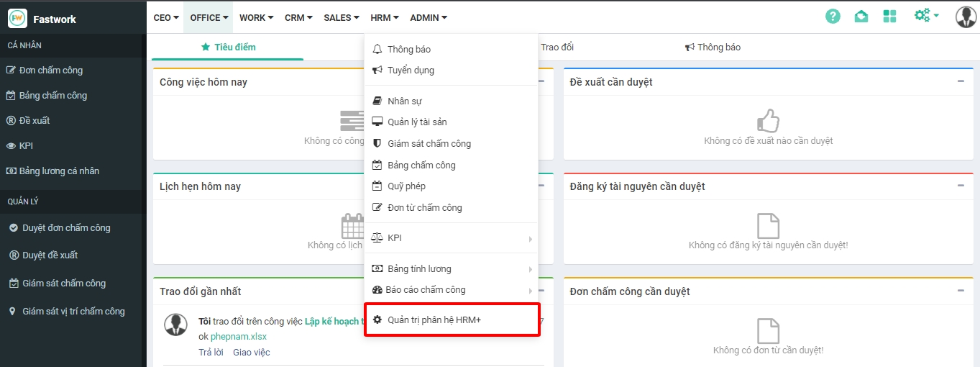Open the mail envelope icon in header
The width and height of the screenshot is (980, 367).
pos(861,17)
